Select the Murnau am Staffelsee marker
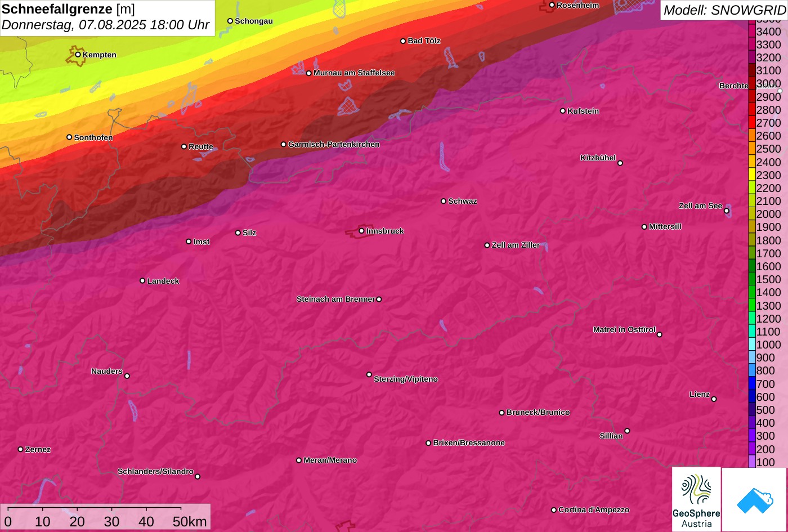 [x=309, y=73]
